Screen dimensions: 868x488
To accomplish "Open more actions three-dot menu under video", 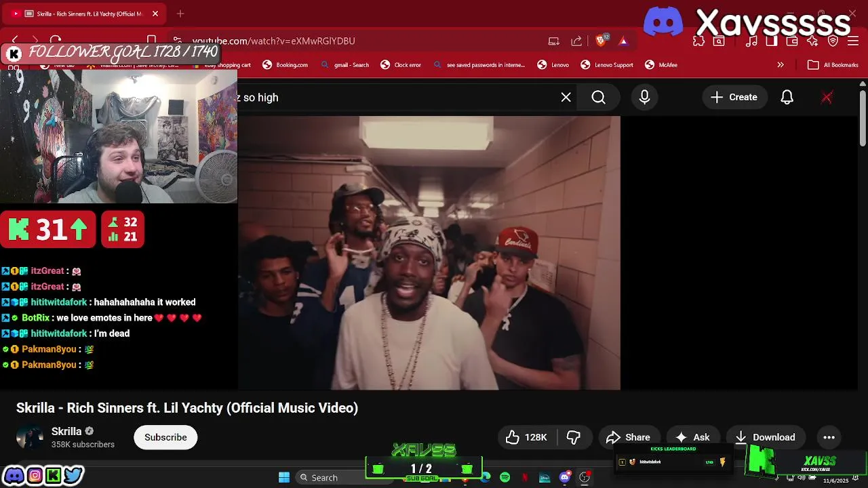I will click(x=829, y=437).
